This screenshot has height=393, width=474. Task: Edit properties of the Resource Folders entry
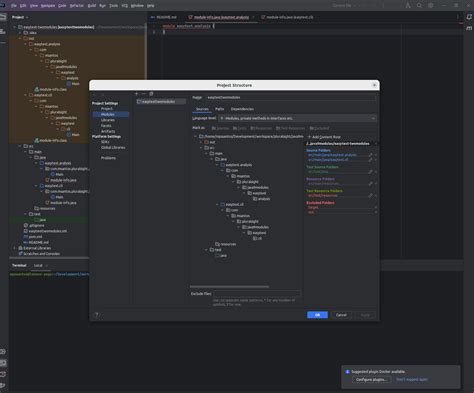click(x=370, y=184)
